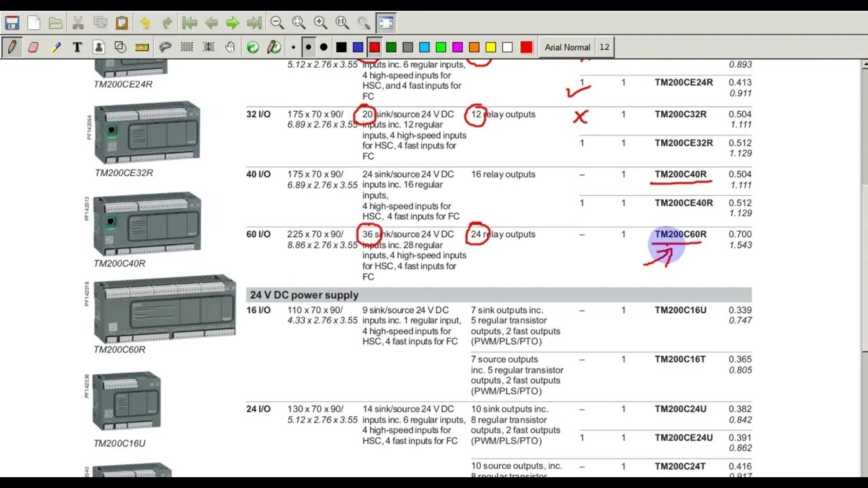
Task: Go to the next page
Action: click(x=233, y=23)
